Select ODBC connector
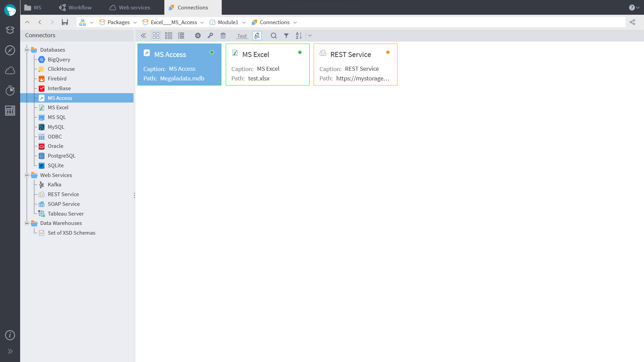 click(55, 136)
